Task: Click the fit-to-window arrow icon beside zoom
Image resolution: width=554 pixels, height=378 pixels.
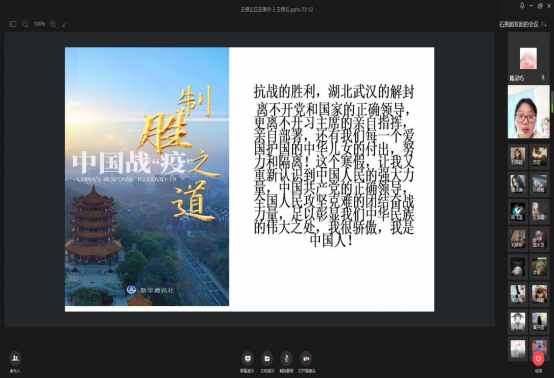Action: 64,24
